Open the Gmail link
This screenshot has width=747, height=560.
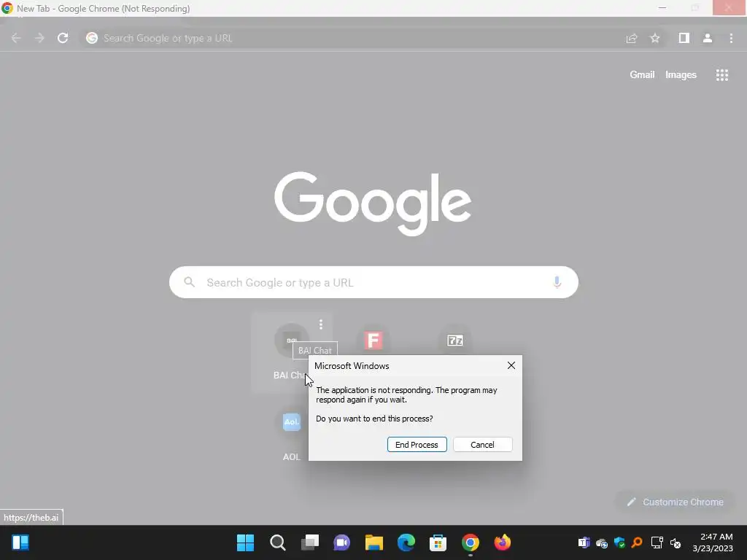coord(642,75)
